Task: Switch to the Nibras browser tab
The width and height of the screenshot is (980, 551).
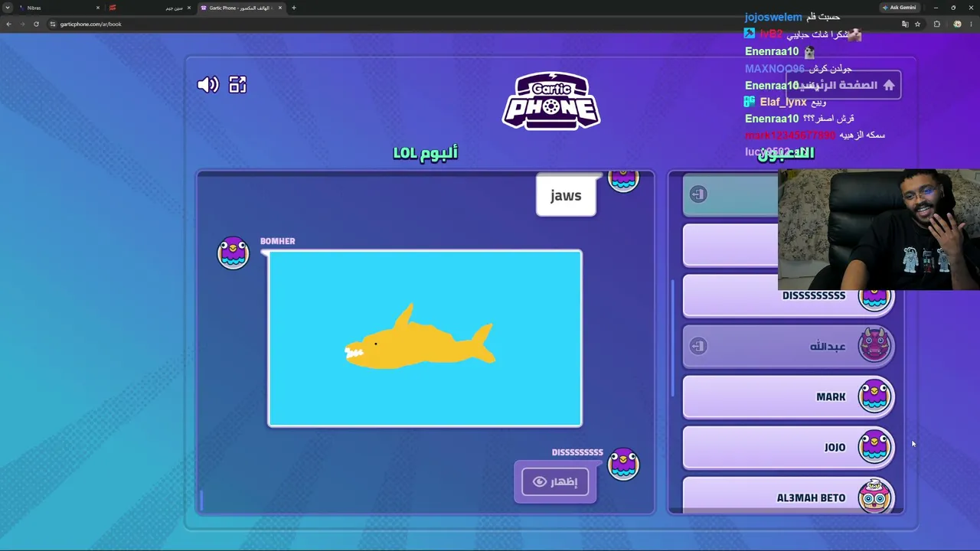Action: tap(61, 8)
